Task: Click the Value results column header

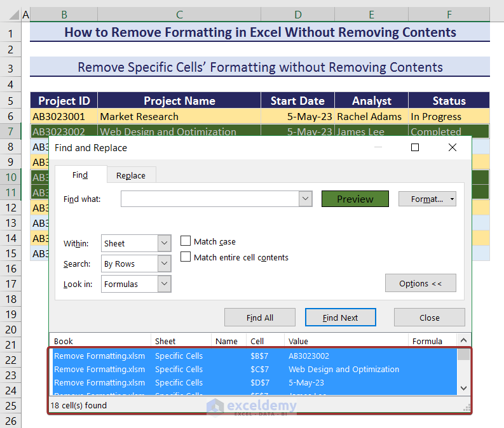Action: (x=346, y=341)
